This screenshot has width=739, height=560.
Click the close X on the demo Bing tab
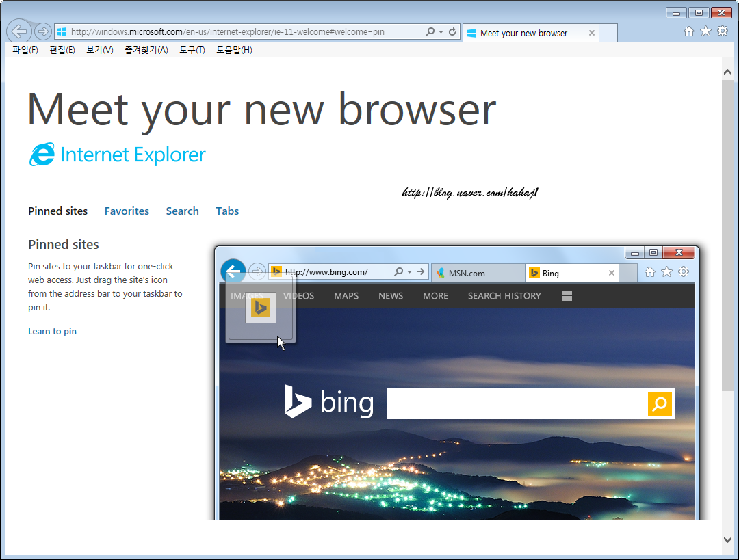point(611,274)
